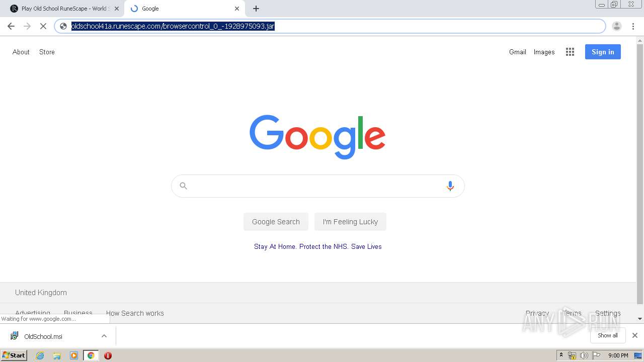This screenshot has height=362, width=644.
Task: Open a new tab with plus button
Action: 256,9
